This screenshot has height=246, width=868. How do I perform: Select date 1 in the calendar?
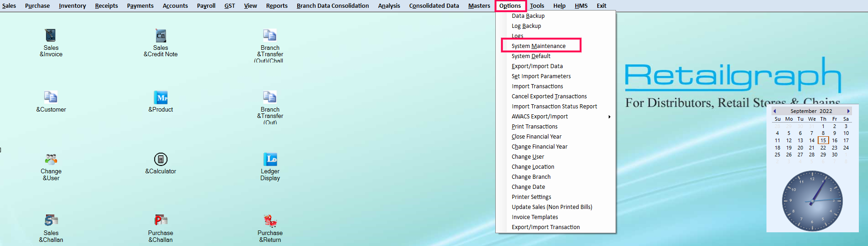click(823, 126)
